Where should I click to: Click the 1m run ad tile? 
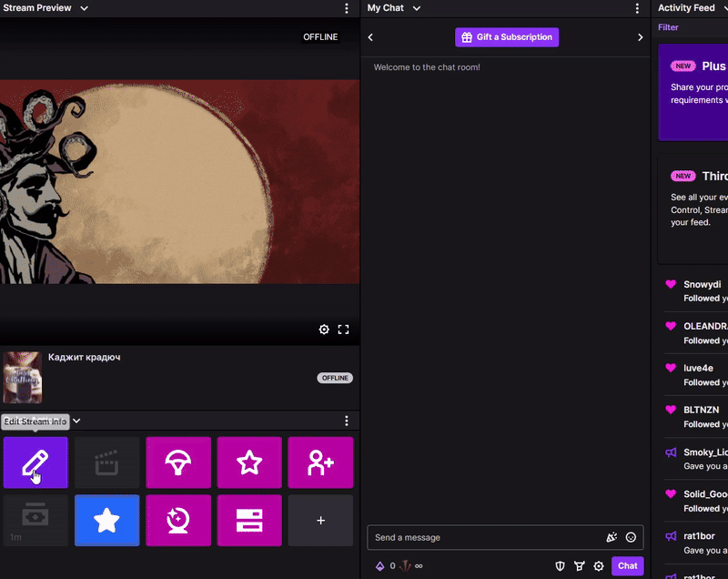pos(35,520)
